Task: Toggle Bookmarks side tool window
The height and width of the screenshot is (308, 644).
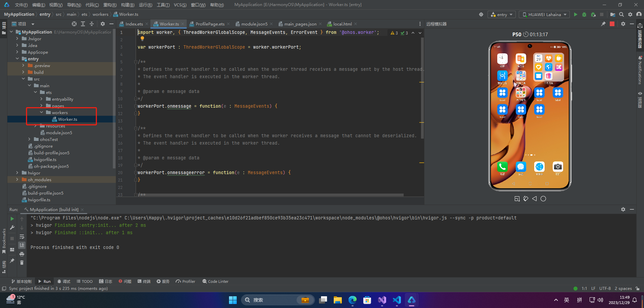Action: tap(4, 241)
